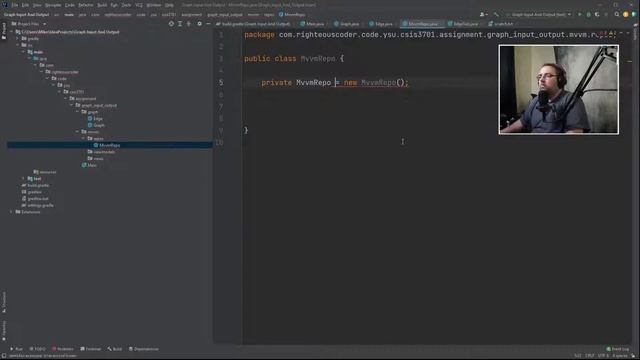Viewport: 640px width, 360px height.
Task: Open the TODO tool window
Action: pos(38,349)
